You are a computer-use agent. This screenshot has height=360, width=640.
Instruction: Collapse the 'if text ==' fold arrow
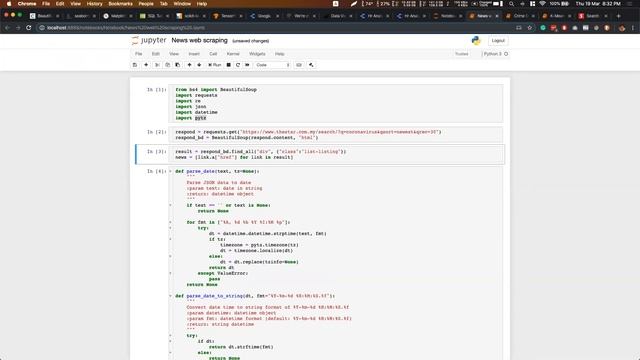171,205
